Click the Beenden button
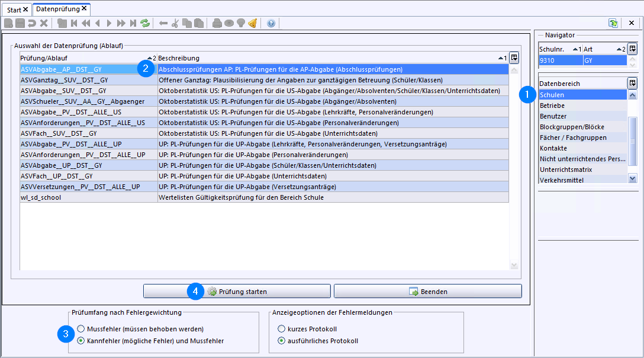The height and width of the screenshot is (358, 644). [x=428, y=292]
